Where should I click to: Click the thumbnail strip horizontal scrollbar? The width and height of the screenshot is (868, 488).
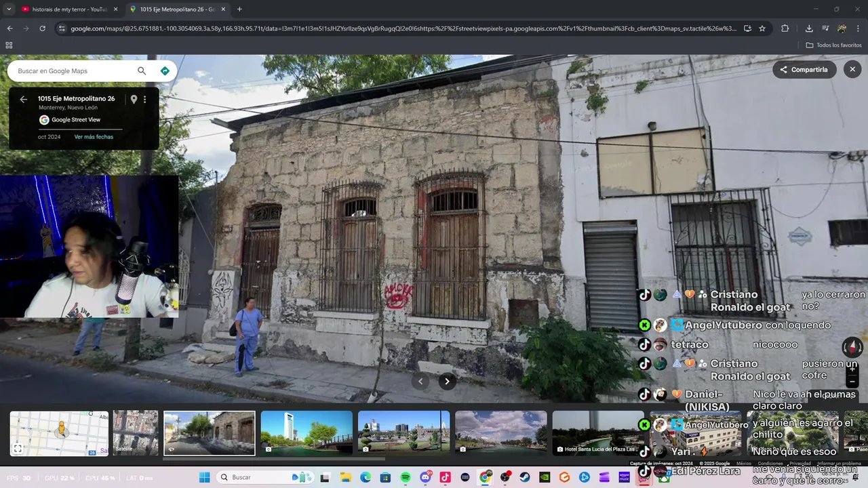click(274, 459)
